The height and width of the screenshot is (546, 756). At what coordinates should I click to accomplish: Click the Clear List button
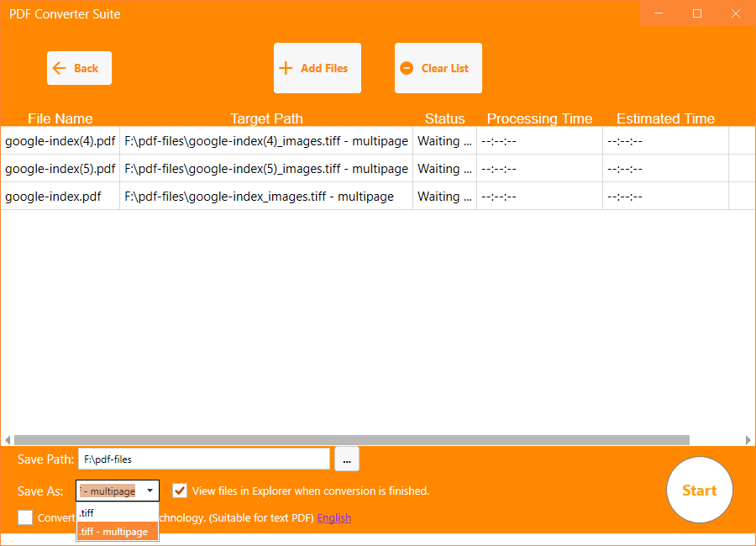pos(438,67)
